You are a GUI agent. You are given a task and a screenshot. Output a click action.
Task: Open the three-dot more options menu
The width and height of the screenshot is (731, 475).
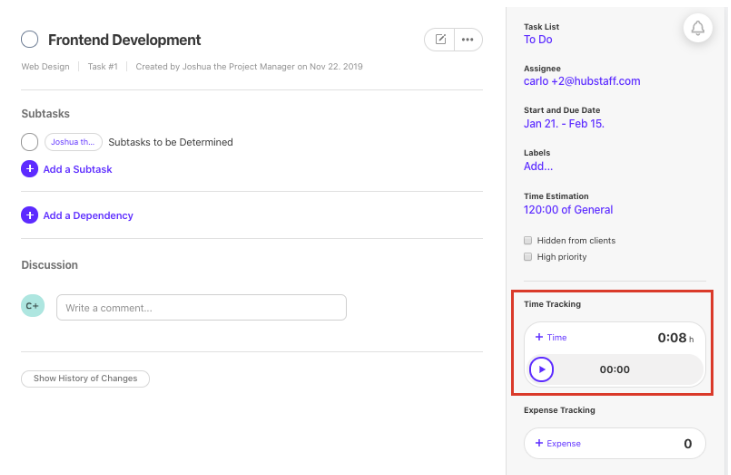point(467,40)
